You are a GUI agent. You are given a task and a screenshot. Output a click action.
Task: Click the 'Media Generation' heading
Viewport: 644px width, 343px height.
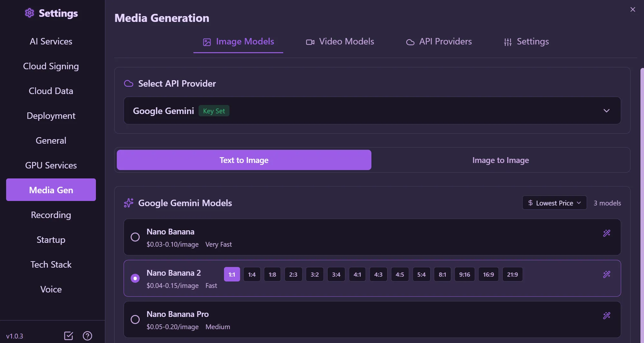(x=162, y=18)
